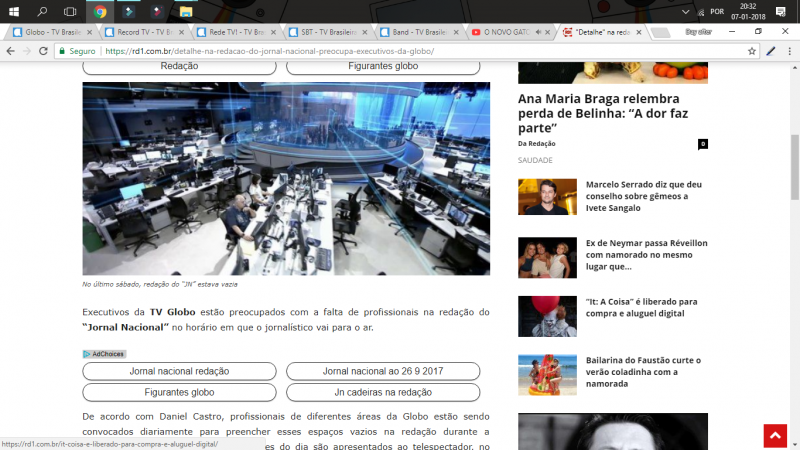Click the SAUDADE category label
The width and height of the screenshot is (800, 450).
[x=535, y=160]
